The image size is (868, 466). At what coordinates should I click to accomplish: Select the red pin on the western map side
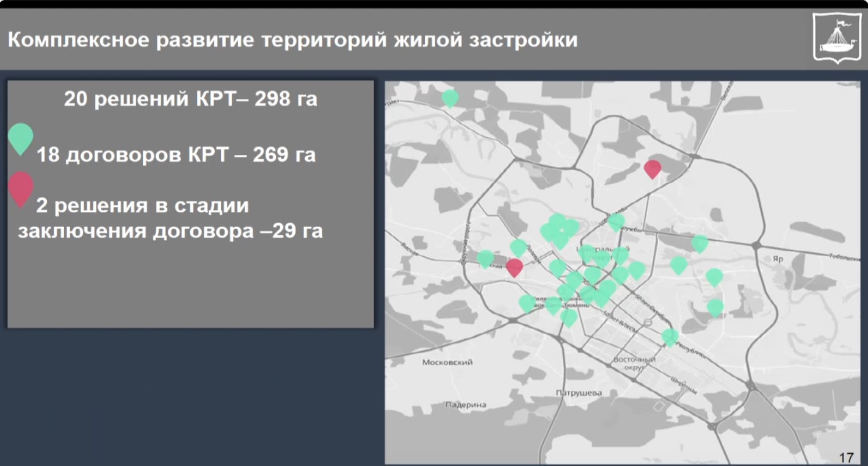515,267
